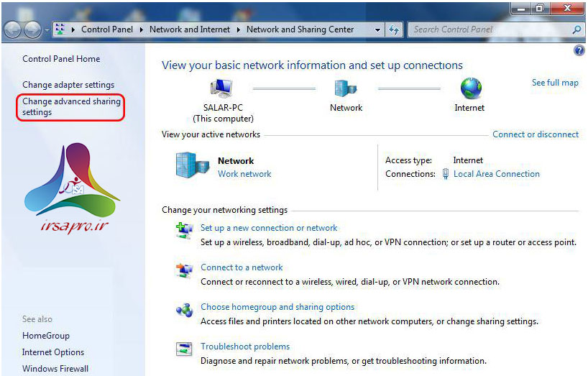Open HomeGroup under See also
Screen dimensions: 588x376
(x=46, y=336)
